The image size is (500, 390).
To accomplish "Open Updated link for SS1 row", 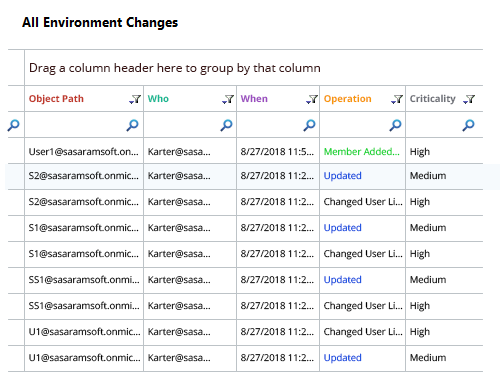I will [342, 280].
